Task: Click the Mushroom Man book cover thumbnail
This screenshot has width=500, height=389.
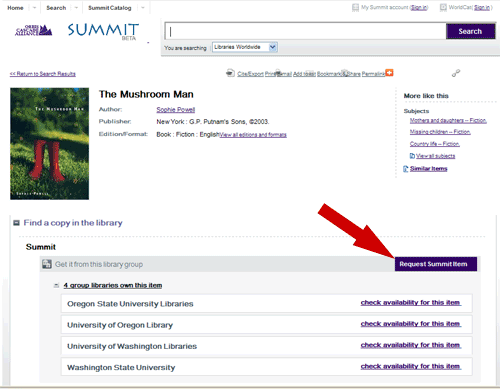Action: [49, 144]
